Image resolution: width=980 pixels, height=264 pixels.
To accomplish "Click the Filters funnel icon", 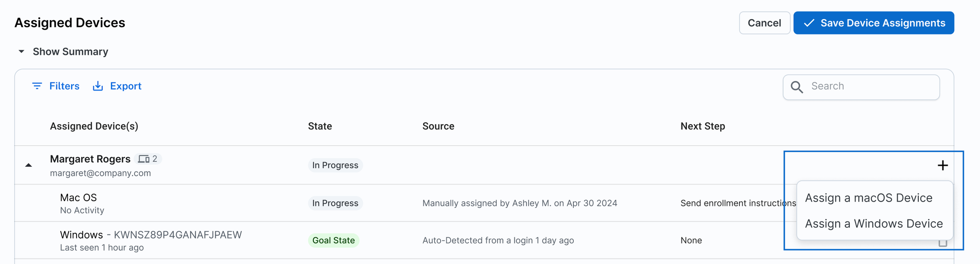I will click(37, 86).
